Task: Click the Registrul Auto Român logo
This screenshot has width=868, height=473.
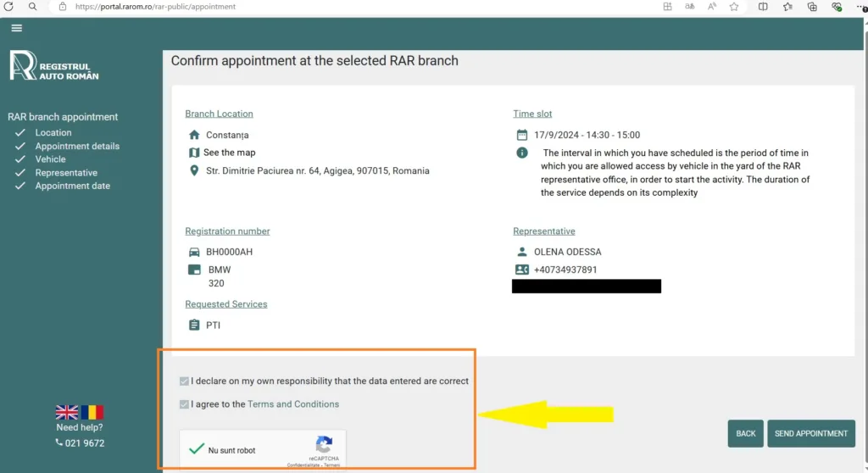Action: (54, 66)
